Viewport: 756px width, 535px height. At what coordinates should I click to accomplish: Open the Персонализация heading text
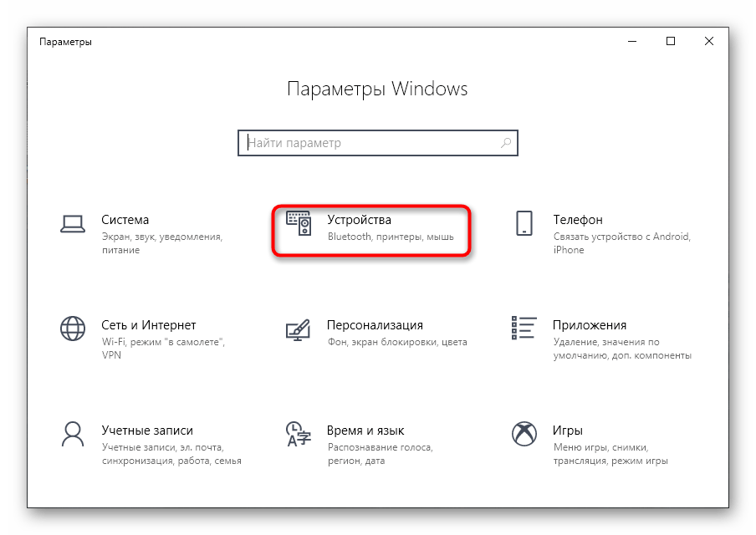pyautogui.click(x=375, y=325)
